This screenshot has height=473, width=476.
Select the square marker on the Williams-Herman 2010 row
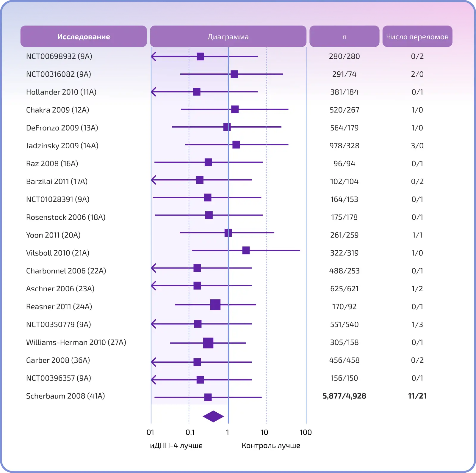(x=208, y=343)
